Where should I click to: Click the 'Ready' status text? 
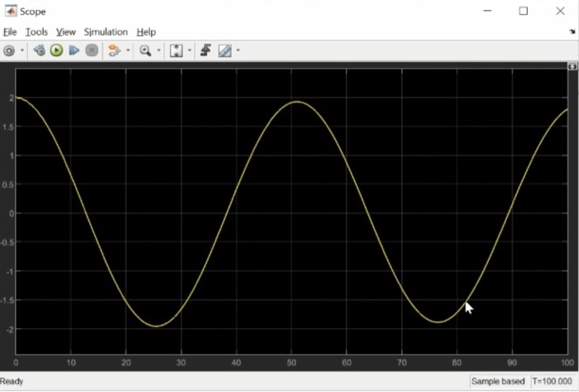pos(12,381)
